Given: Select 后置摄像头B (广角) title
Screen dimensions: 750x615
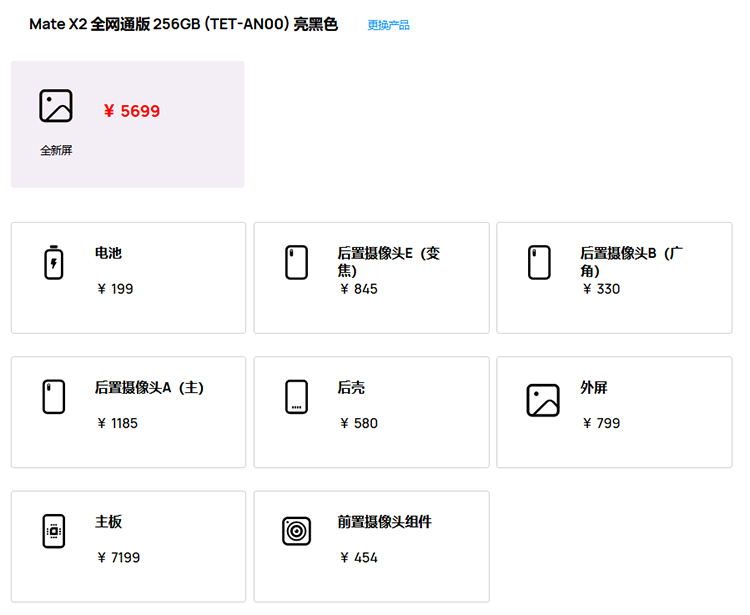Looking at the screenshot, I should click(631, 262).
